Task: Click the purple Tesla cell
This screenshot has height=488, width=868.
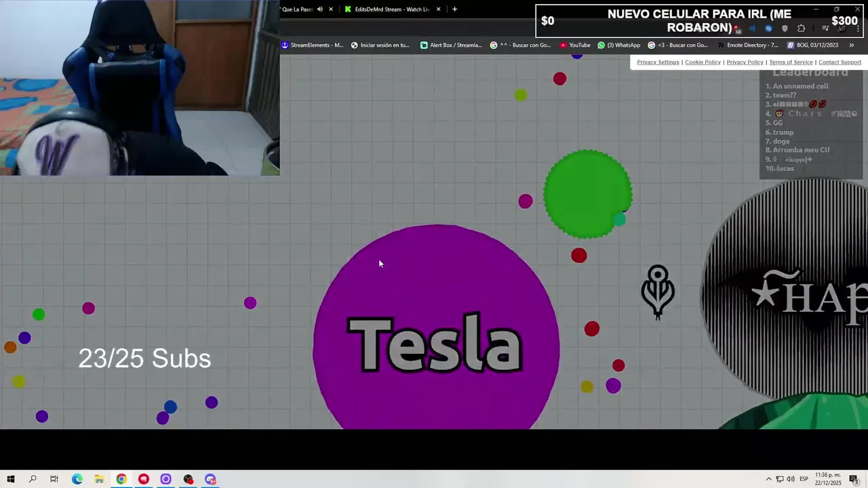Action: point(436,327)
